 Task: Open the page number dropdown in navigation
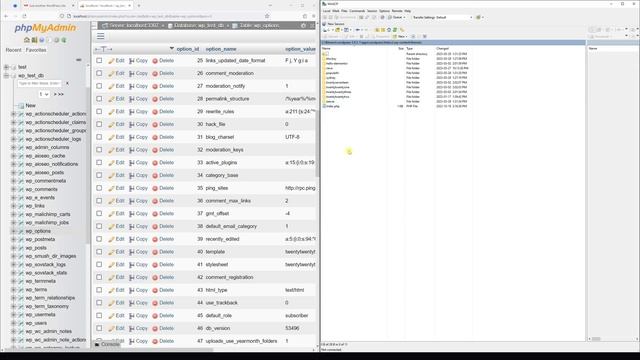44,94
